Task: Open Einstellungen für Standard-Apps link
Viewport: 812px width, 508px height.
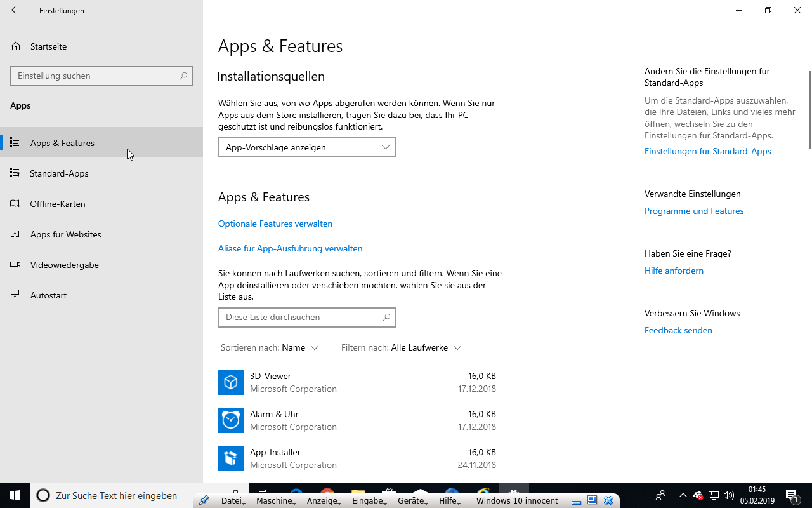Action: tap(707, 151)
